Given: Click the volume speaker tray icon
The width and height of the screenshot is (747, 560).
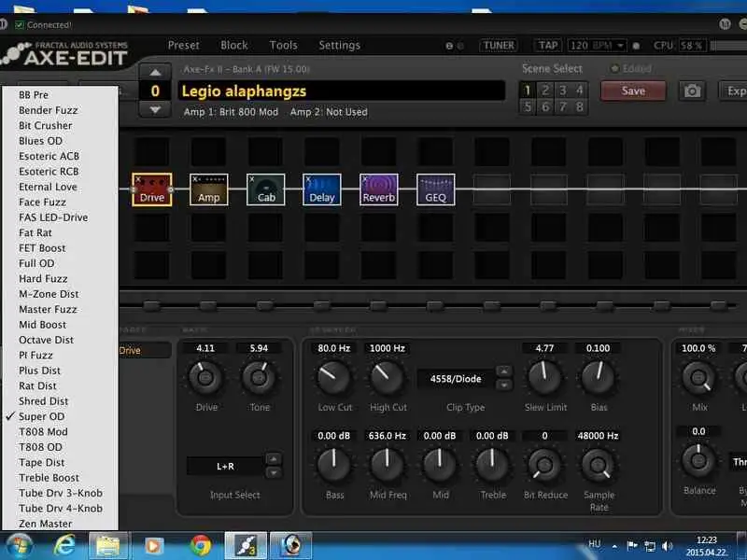Looking at the screenshot, I should coord(667,546).
